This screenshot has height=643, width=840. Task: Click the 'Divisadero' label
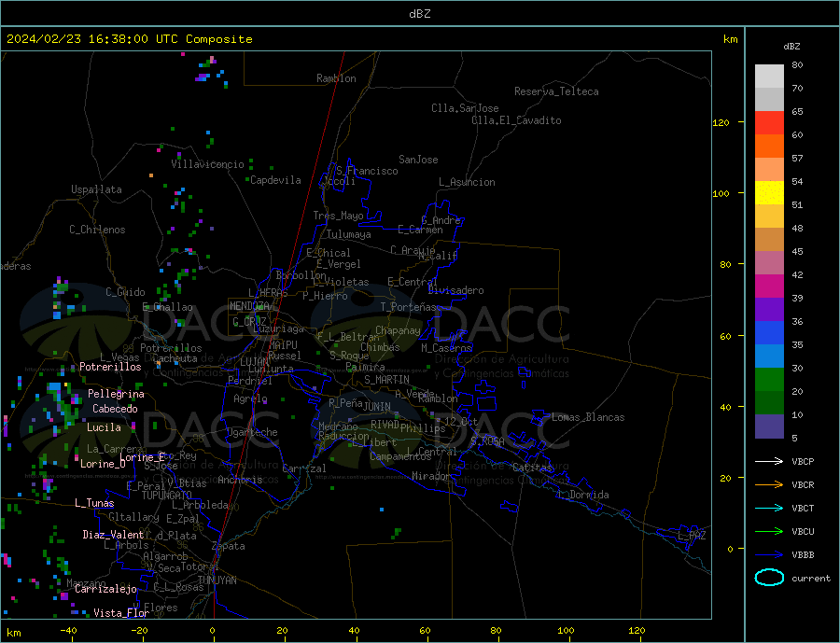tap(455, 290)
